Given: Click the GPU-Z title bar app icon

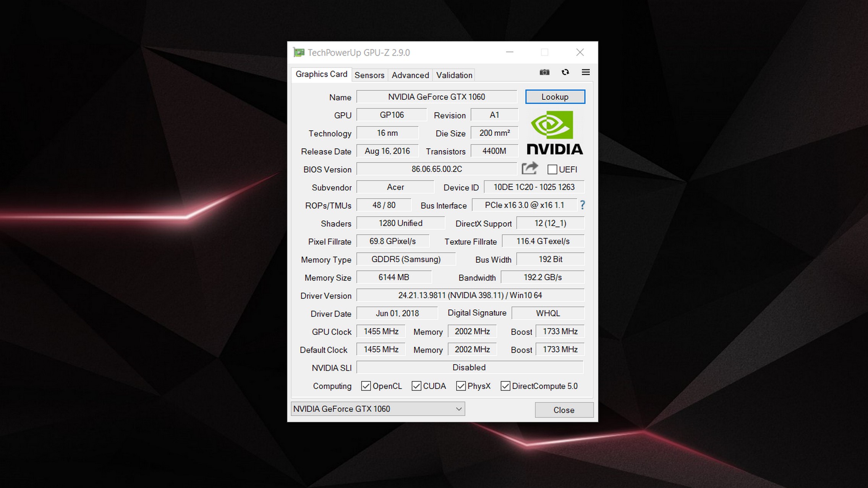Looking at the screenshot, I should 299,52.
